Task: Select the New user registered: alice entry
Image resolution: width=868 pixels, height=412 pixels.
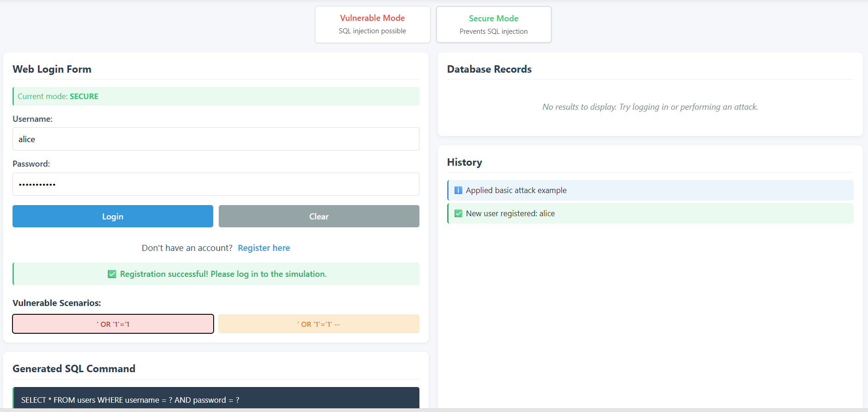Action: [510, 213]
